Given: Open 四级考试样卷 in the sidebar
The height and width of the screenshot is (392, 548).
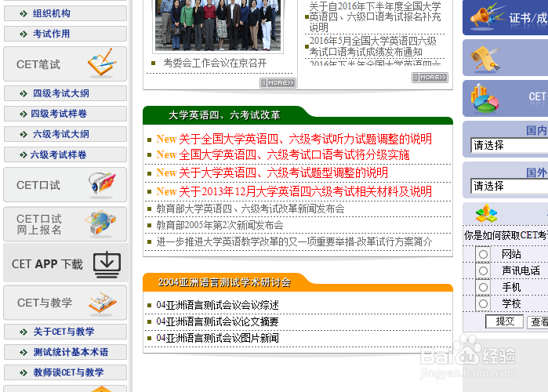Looking at the screenshot, I should point(65,114).
